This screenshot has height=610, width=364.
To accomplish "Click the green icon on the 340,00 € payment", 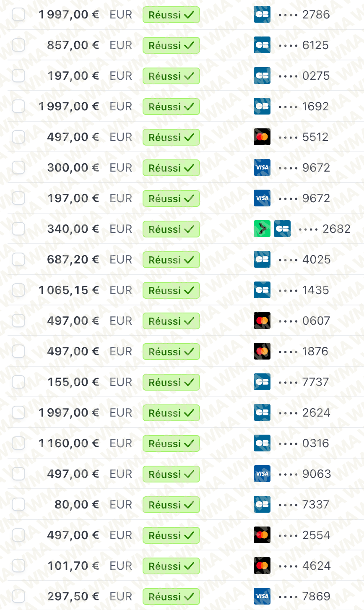I will tap(262, 229).
